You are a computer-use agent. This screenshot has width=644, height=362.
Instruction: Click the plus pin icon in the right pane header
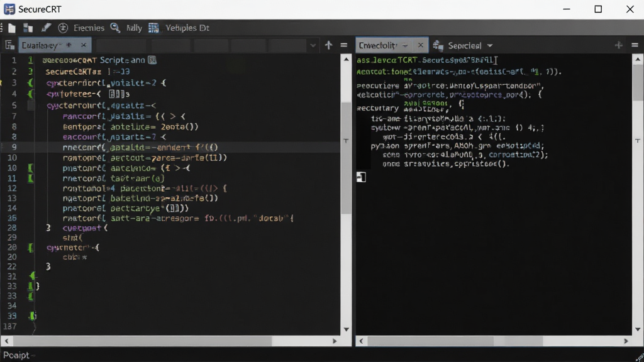coord(619,45)
